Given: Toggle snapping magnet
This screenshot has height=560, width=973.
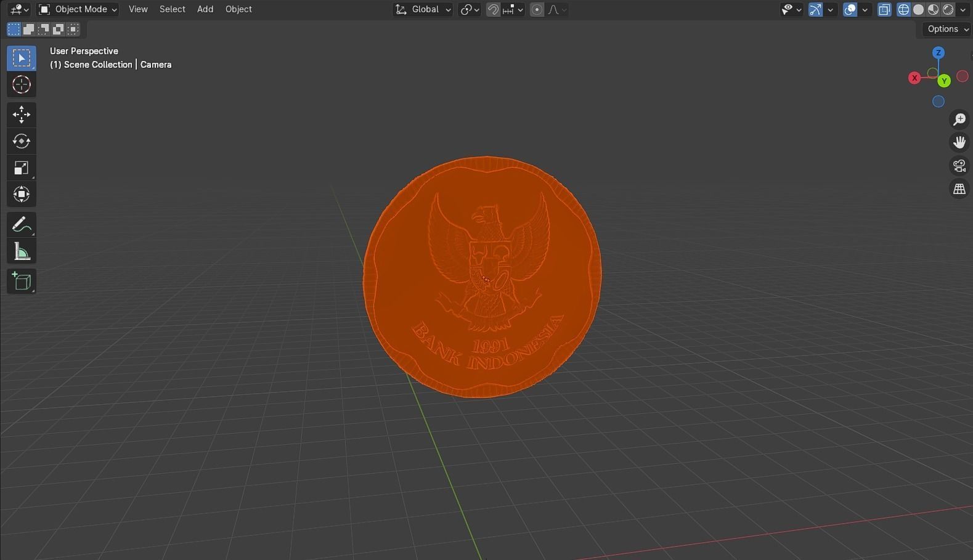Looking at the screenshot, I should coord(493,9).
